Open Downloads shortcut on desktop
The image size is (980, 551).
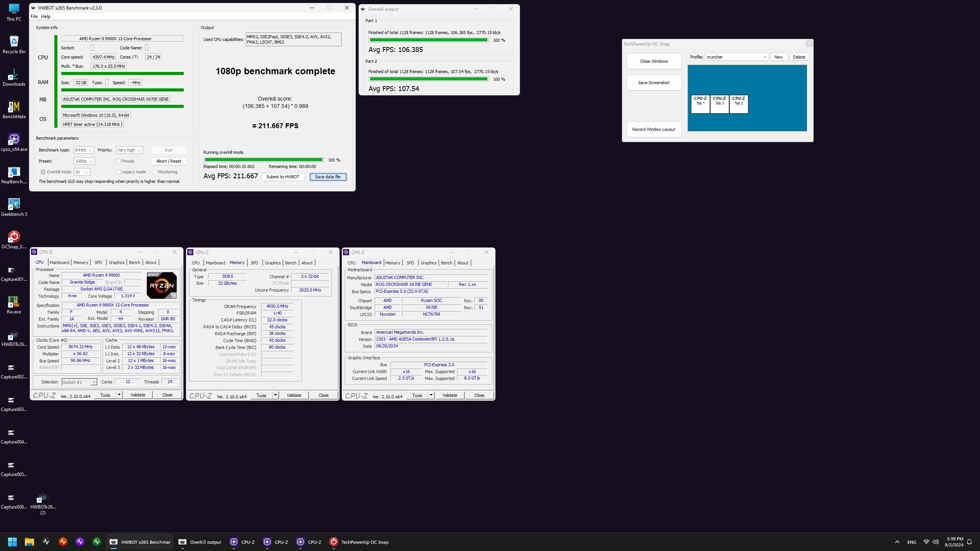click(14, 77)
